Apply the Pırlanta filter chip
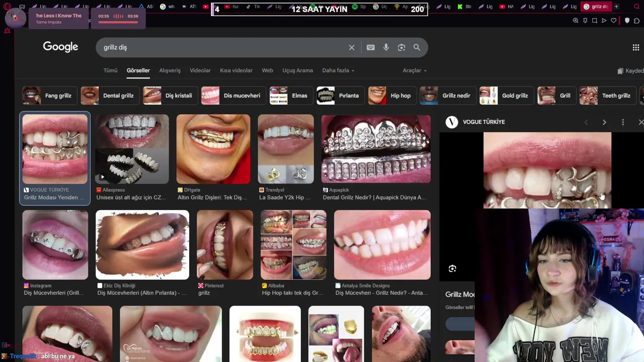 point(340,96)
